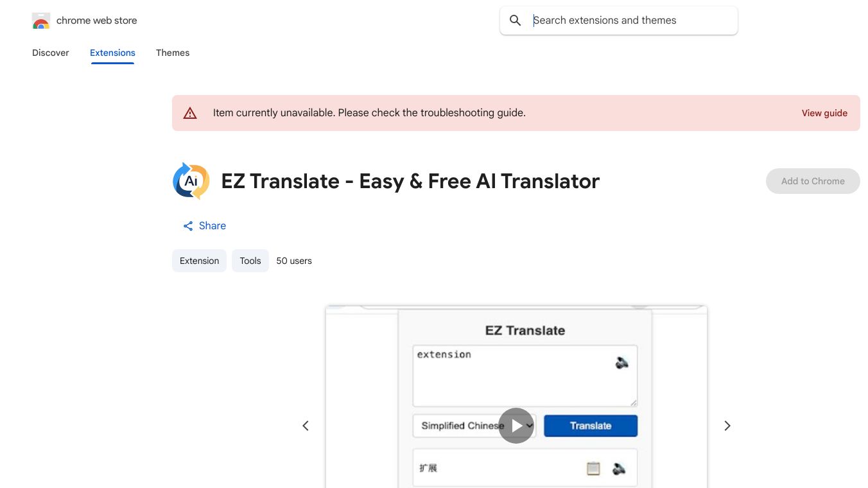
Task: Focus the Search extensions and themes field
Action: 629,21
